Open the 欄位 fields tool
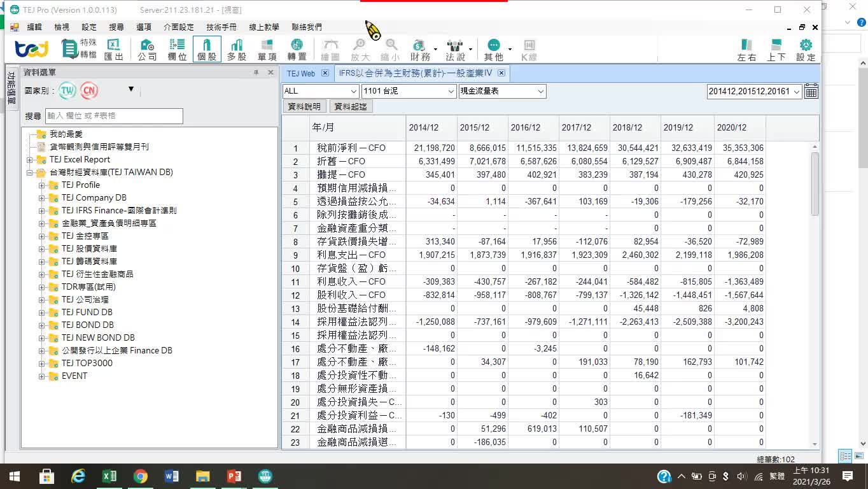The height and width of the screenshot is (489, 868). pyautogui.click(x=177, y=49)
